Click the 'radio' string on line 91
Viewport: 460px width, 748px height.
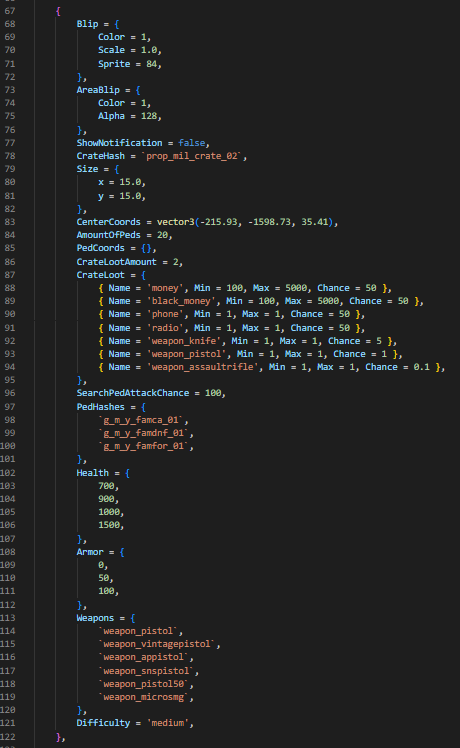click(x=165, y=328)
